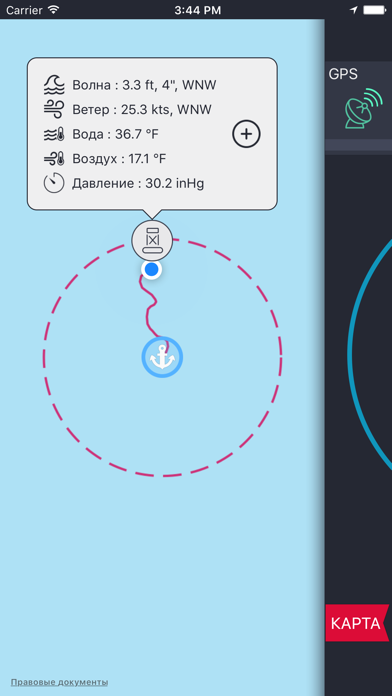Tap the GPS label in side panel
Viewport: 392px width, 696px height.
click(343, 74)
